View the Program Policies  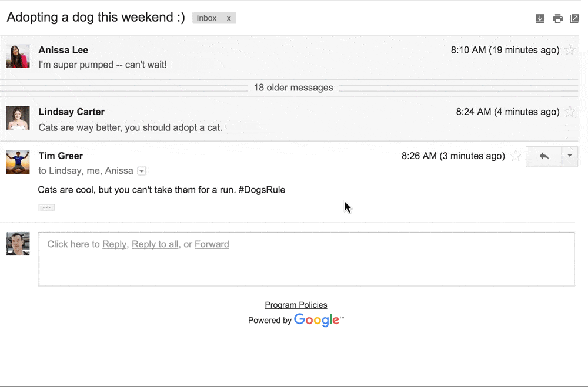tap(296, 305)
